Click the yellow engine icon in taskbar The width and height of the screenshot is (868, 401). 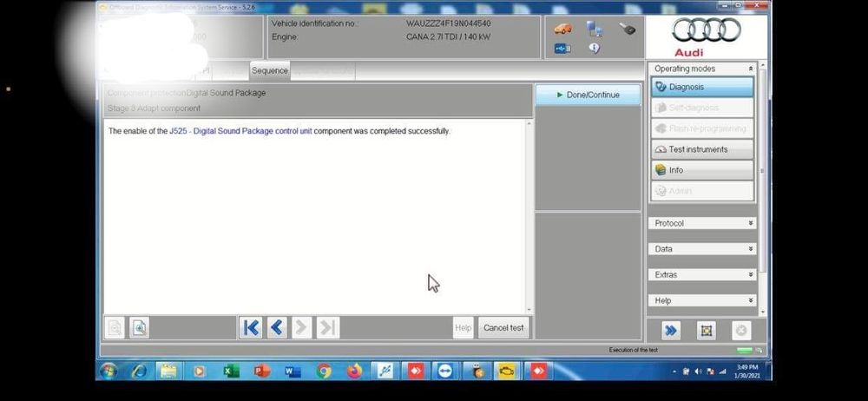[505, 371]
